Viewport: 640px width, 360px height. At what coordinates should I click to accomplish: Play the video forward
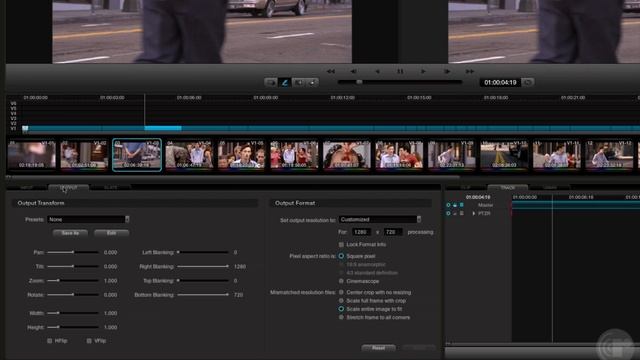pyautogui.click(x=423, y=71)
